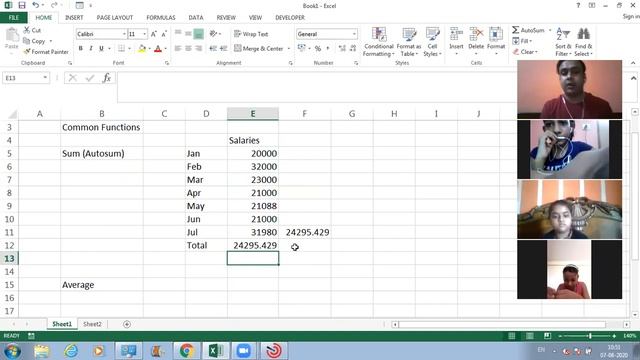640x360 pixels.
Task: Toggle bold formatting
Action: pos(81,49)
